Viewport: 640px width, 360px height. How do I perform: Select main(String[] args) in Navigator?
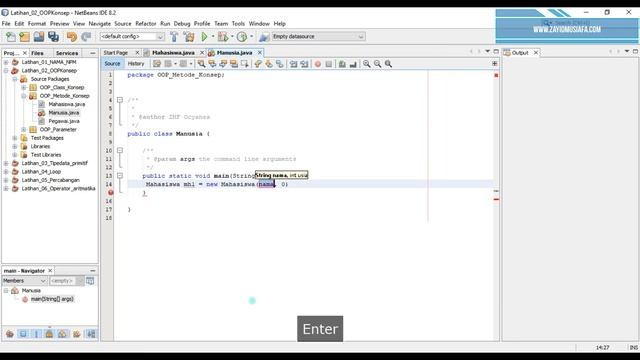click(x=52, y=299)
